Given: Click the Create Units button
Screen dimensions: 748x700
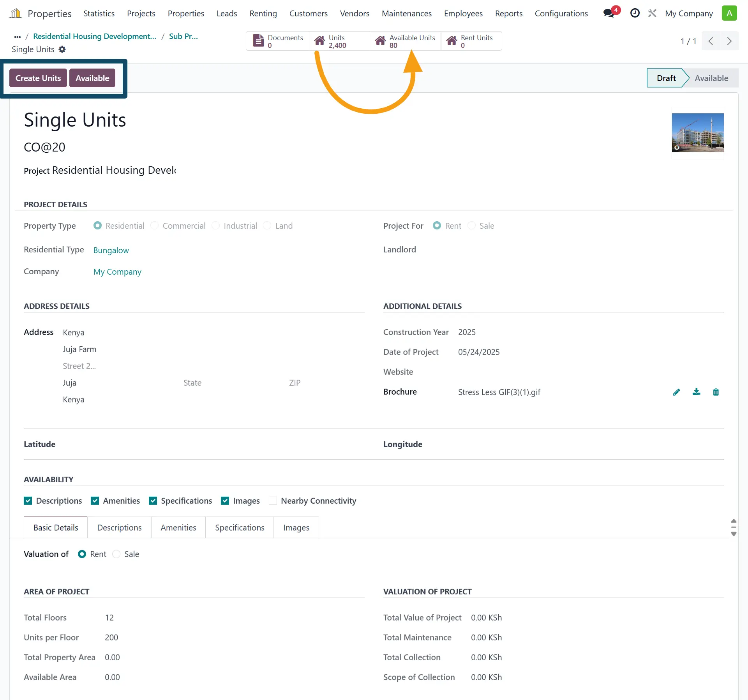Looking at the screenshot, I should (x=38, y=78).
